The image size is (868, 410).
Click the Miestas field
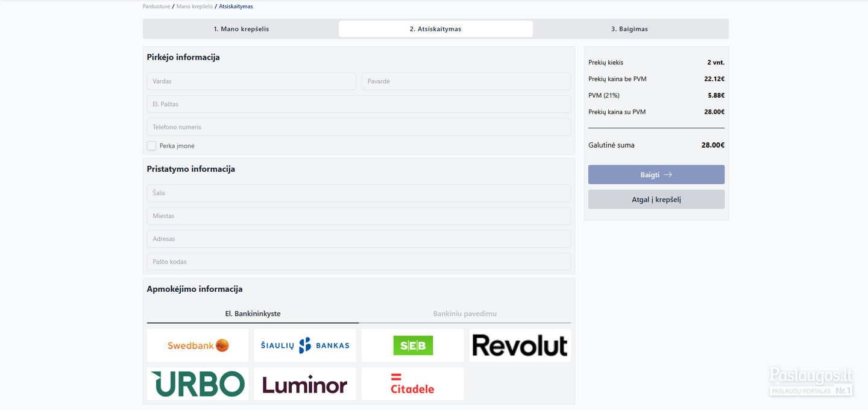(359, 216)
